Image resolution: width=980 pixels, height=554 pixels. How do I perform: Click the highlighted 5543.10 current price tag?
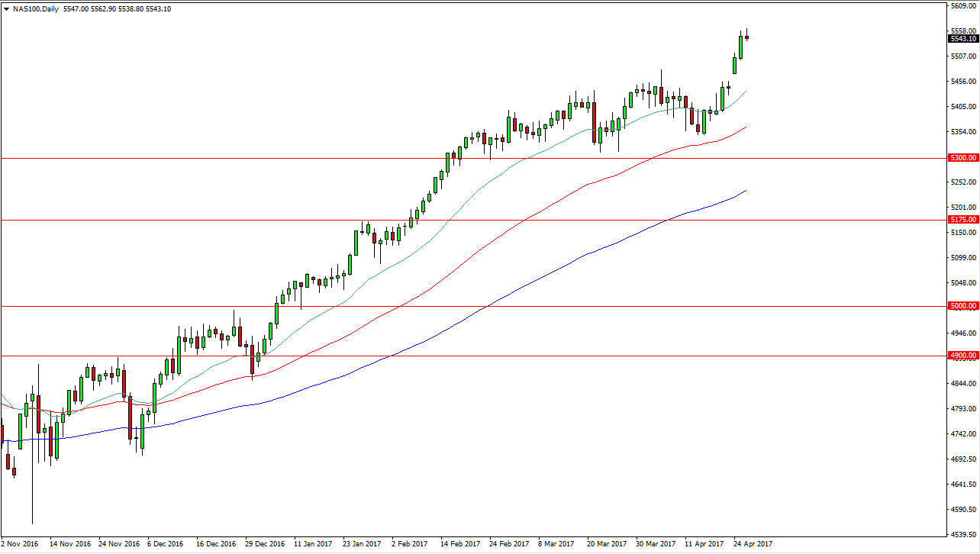[961, 38]
